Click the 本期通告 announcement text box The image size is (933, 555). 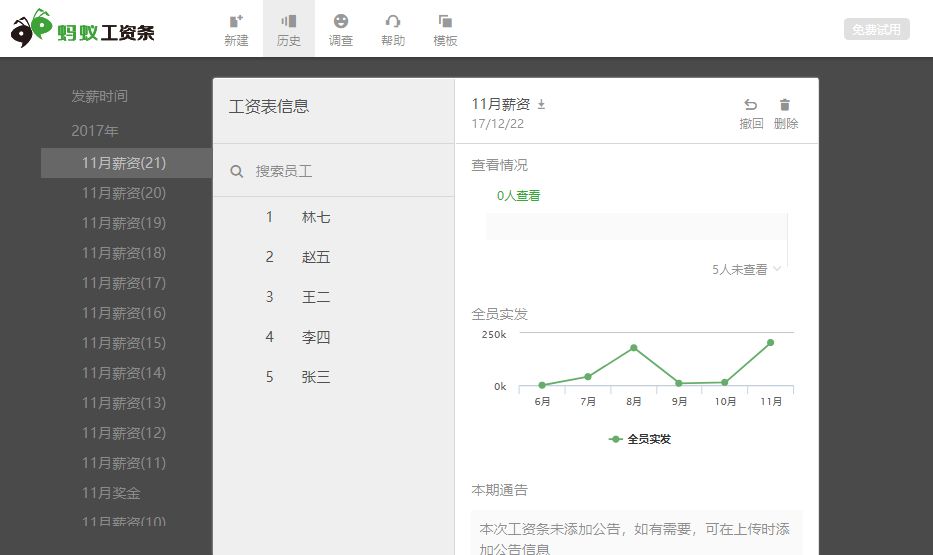tap(636, 532)
